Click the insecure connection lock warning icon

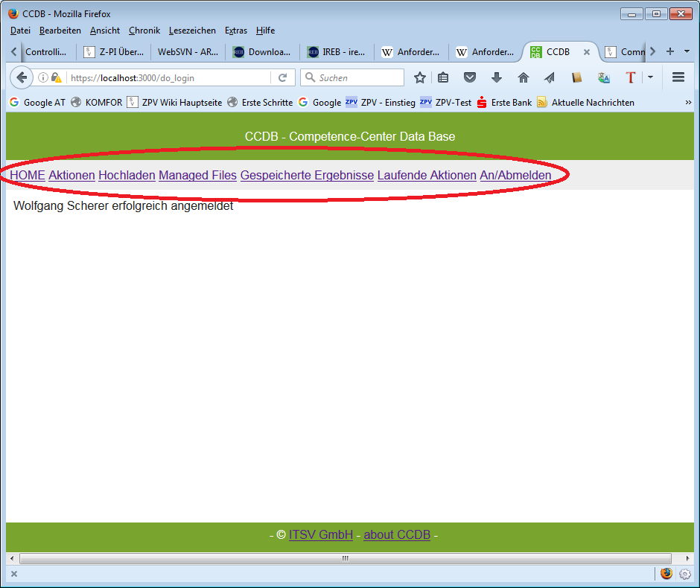click(57, 77)
